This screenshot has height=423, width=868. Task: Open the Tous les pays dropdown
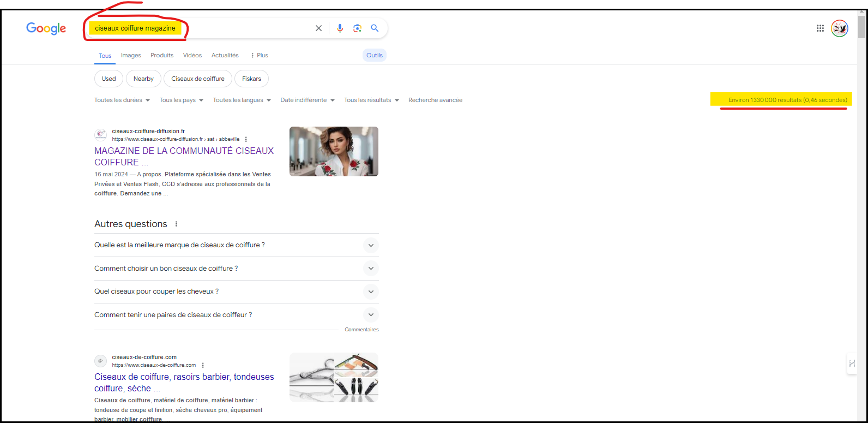pyautogui.click(x=182, y=100)
